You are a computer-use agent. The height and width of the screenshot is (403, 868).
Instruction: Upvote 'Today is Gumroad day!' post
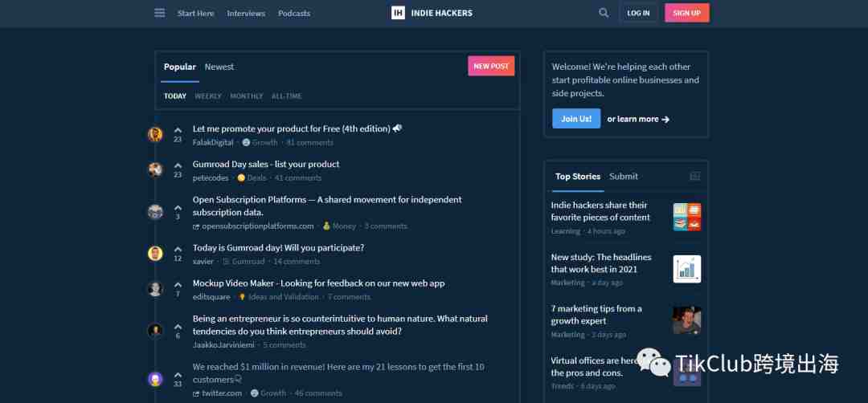[178, 250]
